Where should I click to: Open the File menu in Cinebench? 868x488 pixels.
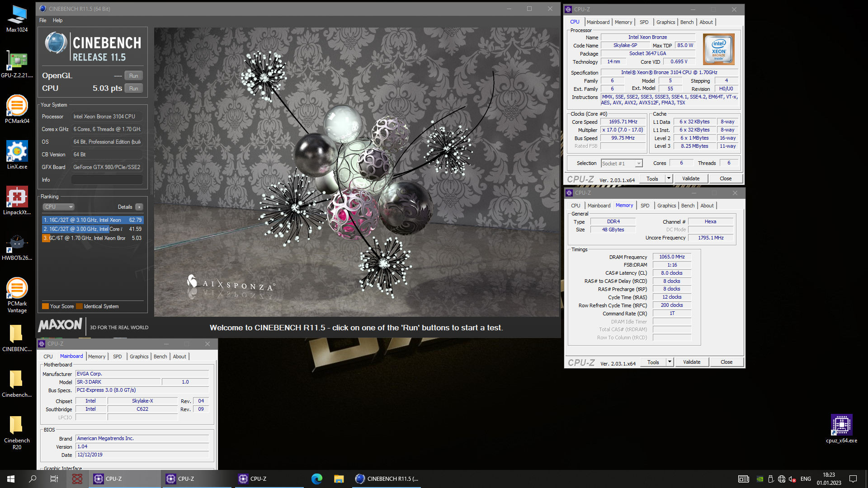(43, 20)
